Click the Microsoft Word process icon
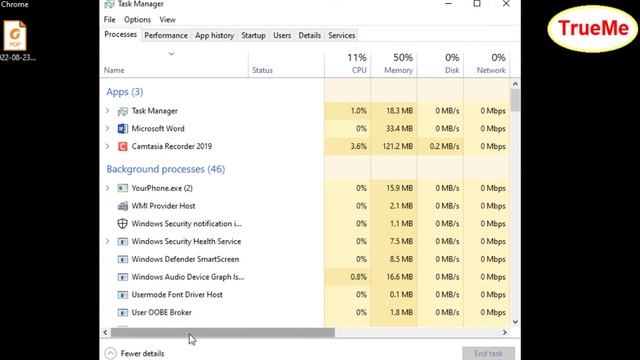 (122, 129)
